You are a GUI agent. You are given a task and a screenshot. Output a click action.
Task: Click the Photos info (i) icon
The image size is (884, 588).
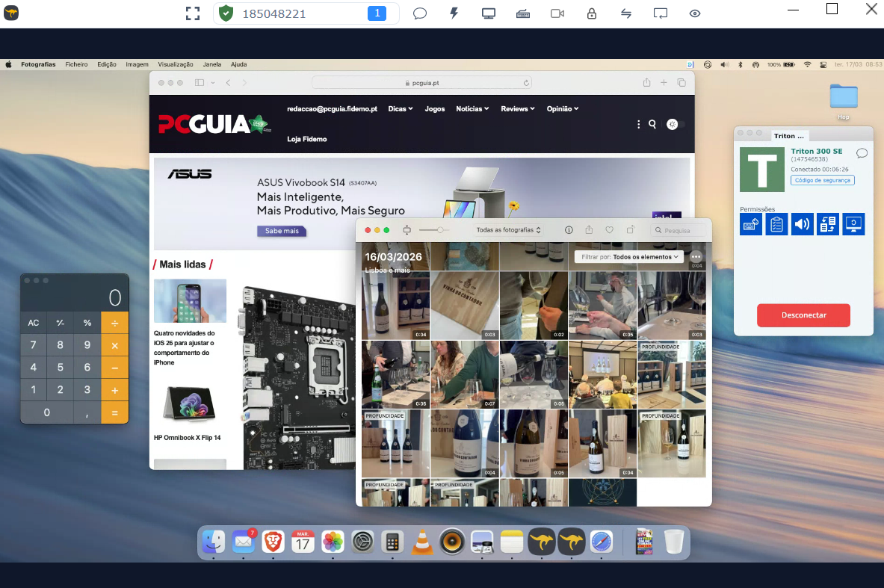569,230
